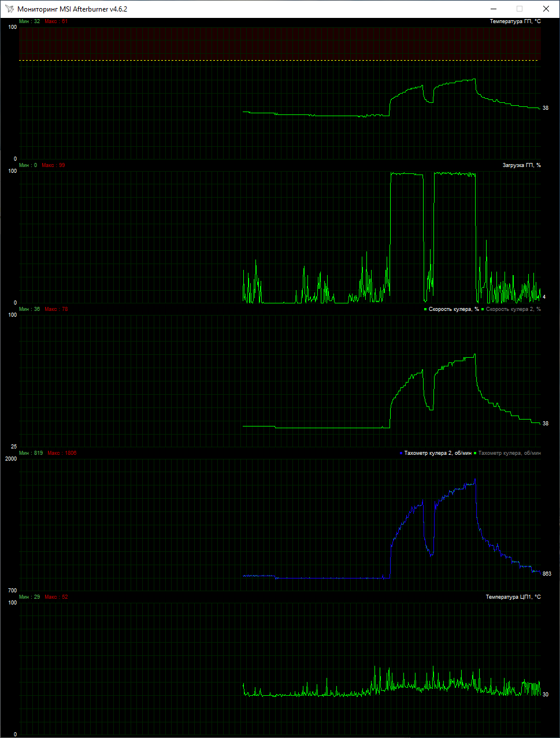Click the 700 axis label on tachometer graph
Screen dimensions: 560x738
(12, 591)
